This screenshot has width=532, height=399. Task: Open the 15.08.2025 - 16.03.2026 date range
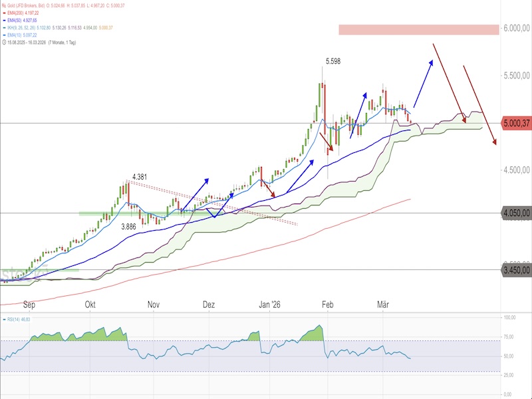pyautogui.click(x=30, y=43)
